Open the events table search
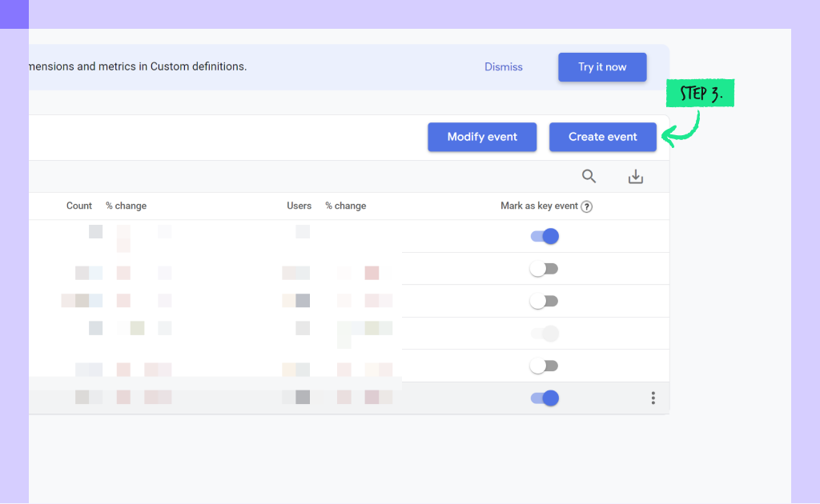Viewport: 820px width, 504px height. [589, 177]
